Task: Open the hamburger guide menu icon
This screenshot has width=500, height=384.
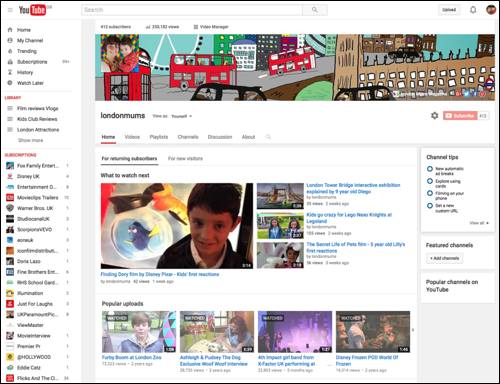Action: pos(10,10)
